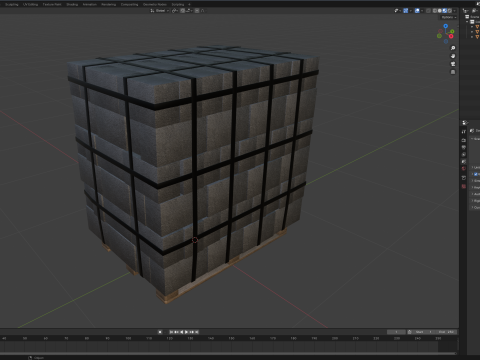480x360 pixels.
Task: Toggle the blue checkbox in properties panel
Action: (476, 174)
